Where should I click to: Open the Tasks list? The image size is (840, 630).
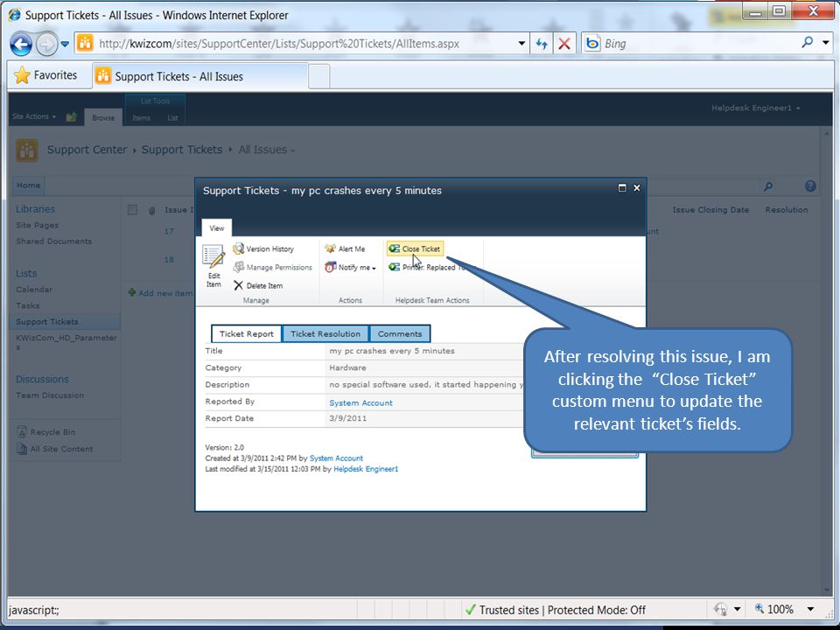[x=27, y=306]
